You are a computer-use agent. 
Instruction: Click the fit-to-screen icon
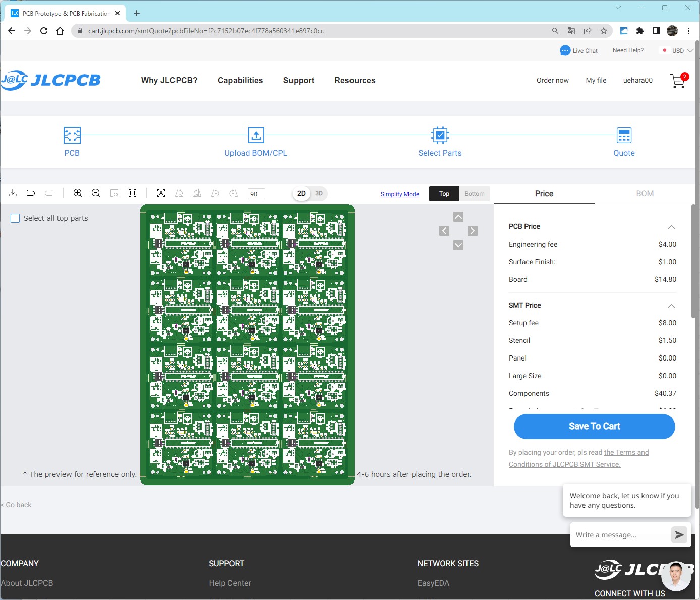[133, 193]
